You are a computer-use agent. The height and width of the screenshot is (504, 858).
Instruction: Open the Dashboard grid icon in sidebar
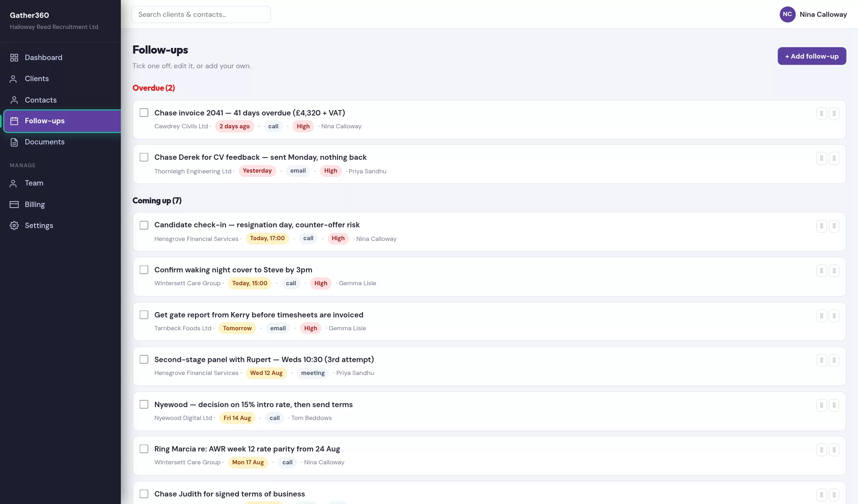coord(14,58)
